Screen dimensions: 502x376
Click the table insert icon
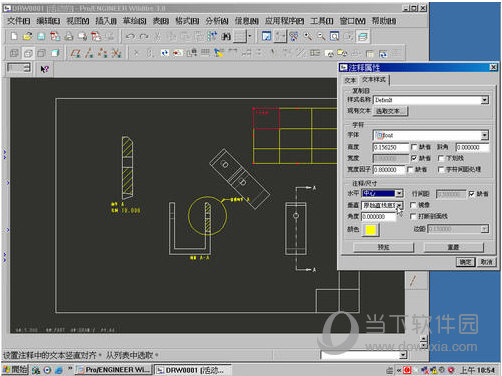(x=205, y=53)
